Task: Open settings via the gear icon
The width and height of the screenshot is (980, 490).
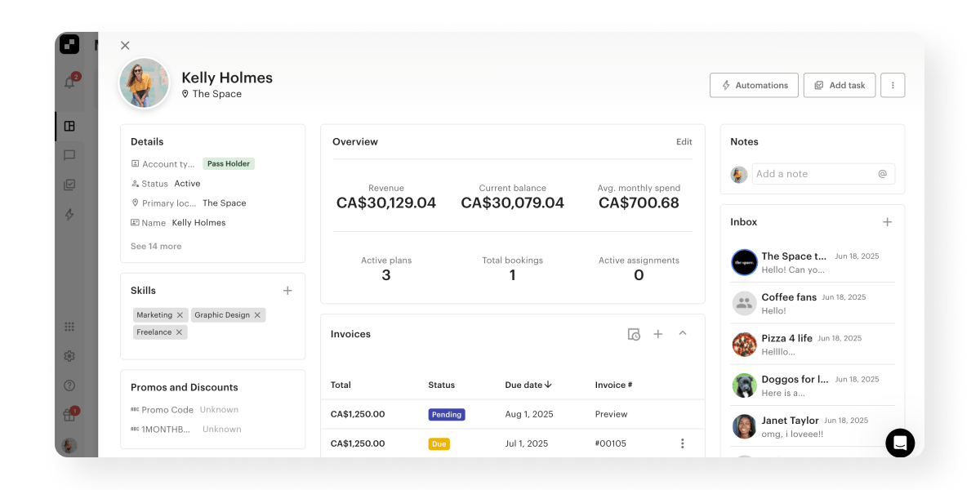Action: (x=69, y=356)
